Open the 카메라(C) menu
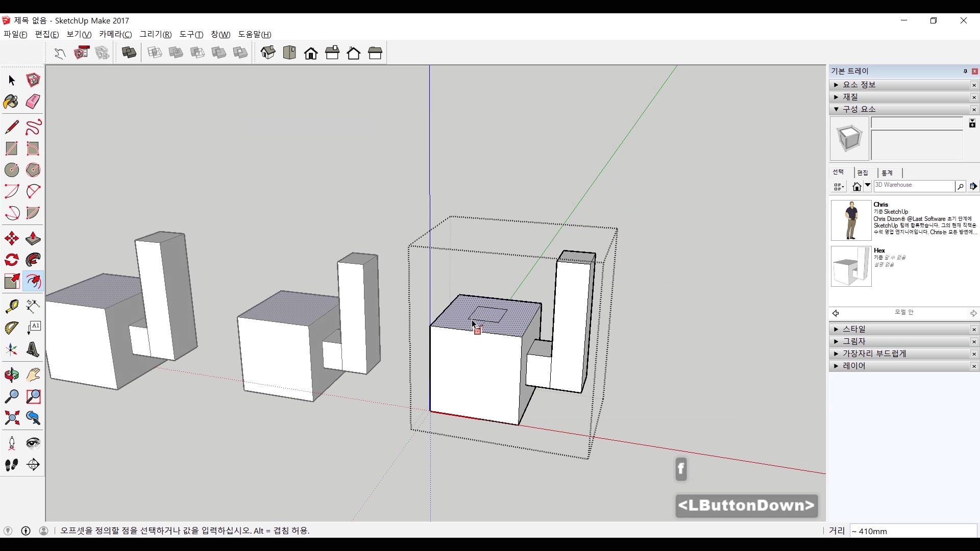The width and height of the screenshot is (980, 551). click(115, 34)
